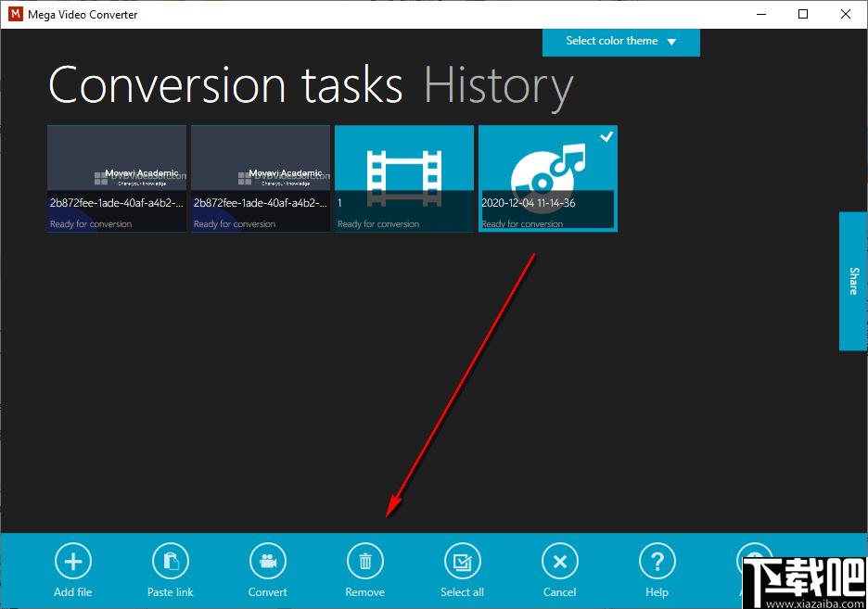
Task: Open the Conversion tasks tab
Action: click(225, 85)
